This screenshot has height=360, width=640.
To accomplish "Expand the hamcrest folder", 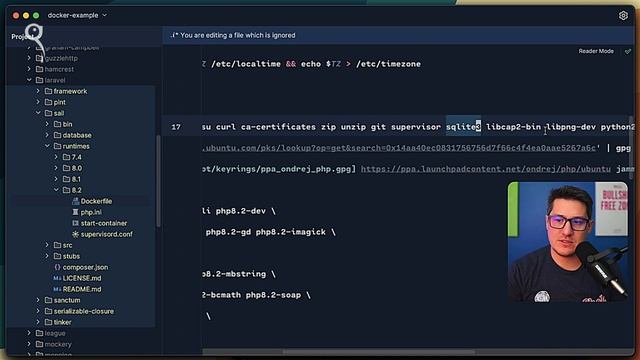I will tap(29, 69).
